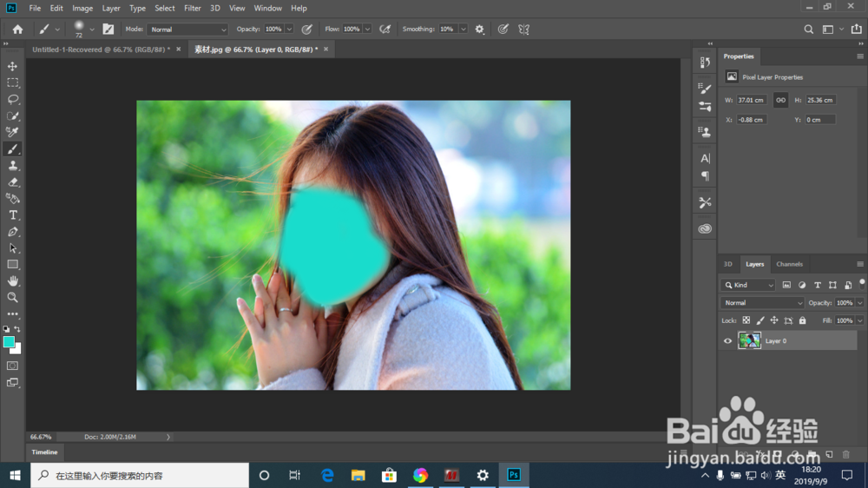Open symmetry paint butterfly options
This screenshot has height=488, width=868.
click(523, 30)
